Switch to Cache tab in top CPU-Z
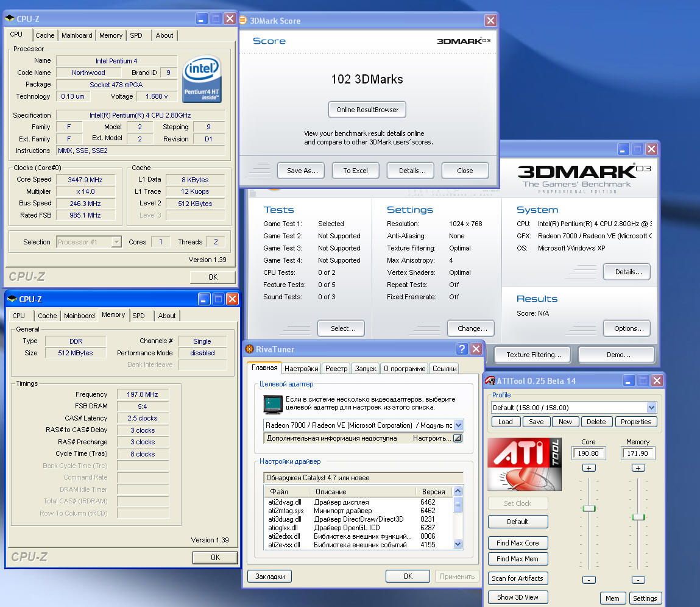The image size is (700, 607). tap(44, 35)
